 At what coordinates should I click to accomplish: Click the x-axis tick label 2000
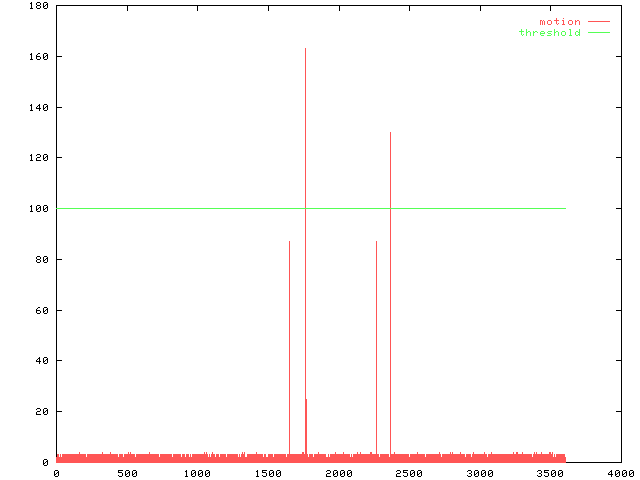coord(339,473)
